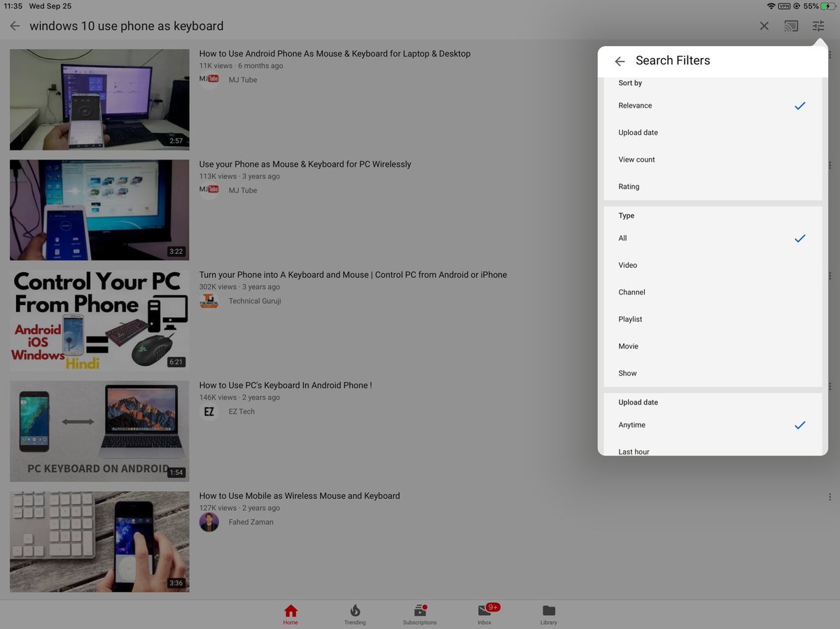840x629 pixels.
Task: Filter type to Channel
Action: coord(713,292)
